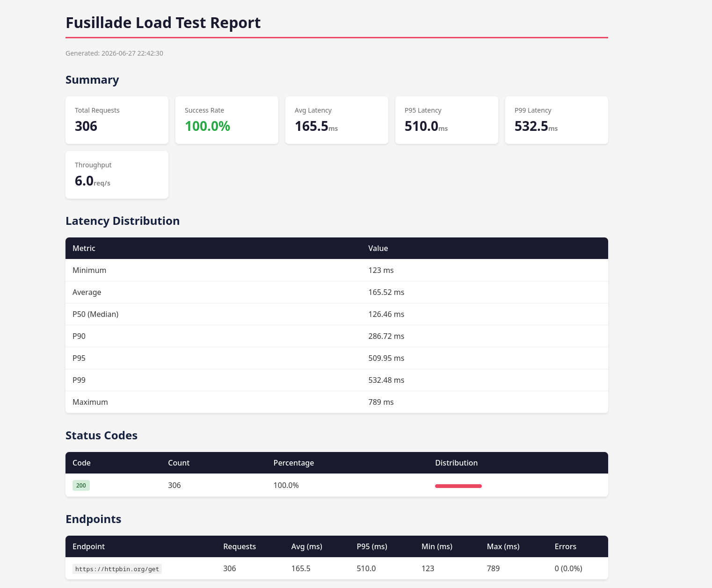The height and width of the screenshot is (588, 712).
Task: Select endpoint errors cell 0 (0.0%)
Action: [x=568, y=568]
